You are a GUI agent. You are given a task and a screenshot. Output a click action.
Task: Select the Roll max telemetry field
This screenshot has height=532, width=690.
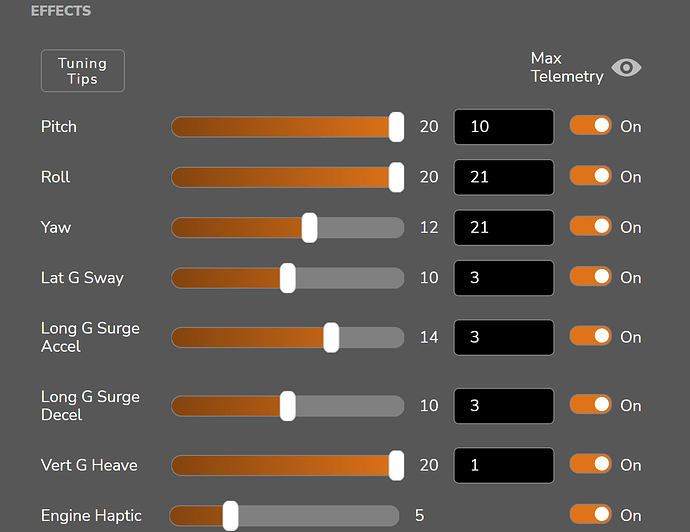(504, 177)
